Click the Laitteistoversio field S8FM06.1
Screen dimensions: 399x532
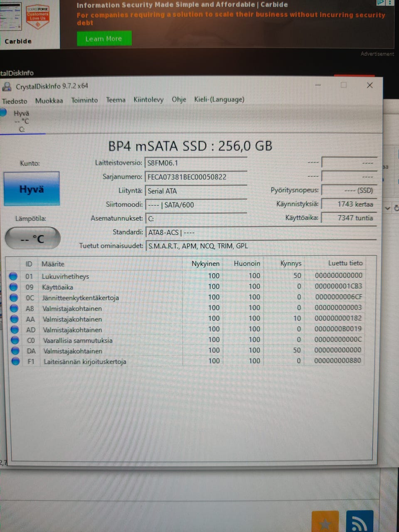click(x=196, y=163)
